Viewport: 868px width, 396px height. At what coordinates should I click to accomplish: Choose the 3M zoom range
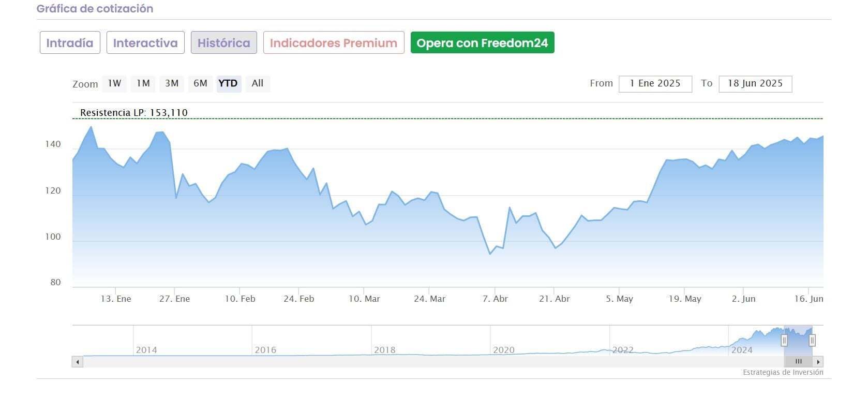coord(172,83)
